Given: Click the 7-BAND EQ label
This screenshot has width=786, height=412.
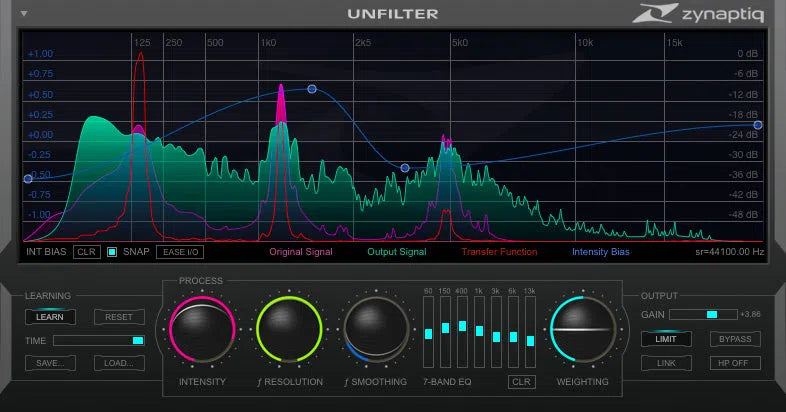Looking at the screenshot, I should coord(447,382).
